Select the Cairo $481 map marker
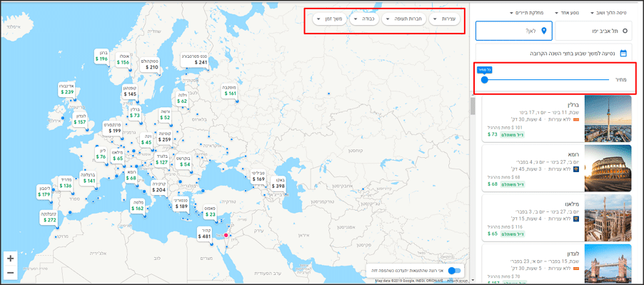 [x=204, y=234]
